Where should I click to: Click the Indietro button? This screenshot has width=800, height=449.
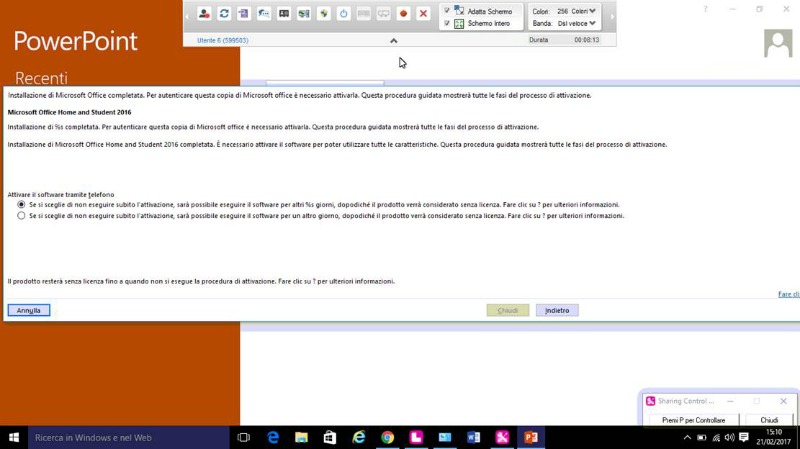[557, 310]
